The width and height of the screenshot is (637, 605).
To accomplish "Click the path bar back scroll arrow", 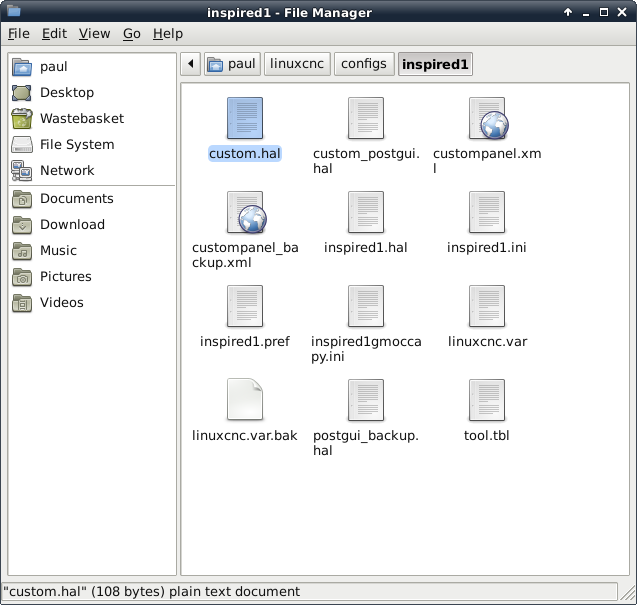I will tap(191, 64).
